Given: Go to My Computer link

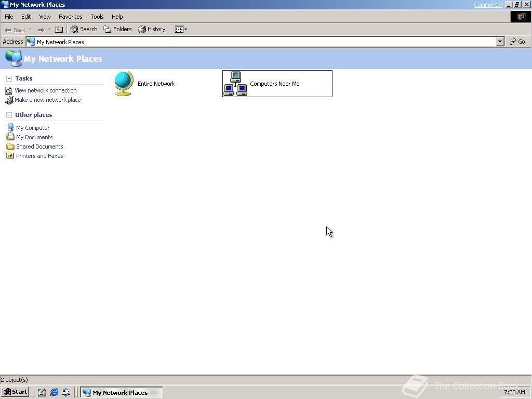Looking at the screenshot, I should click(33, 128).
